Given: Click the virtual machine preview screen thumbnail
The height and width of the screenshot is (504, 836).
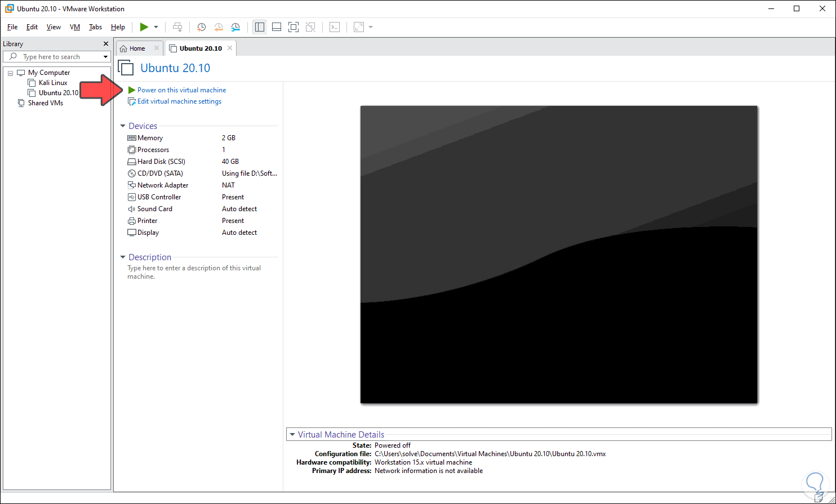Looking at the screenshot, I should click(559, 255).
